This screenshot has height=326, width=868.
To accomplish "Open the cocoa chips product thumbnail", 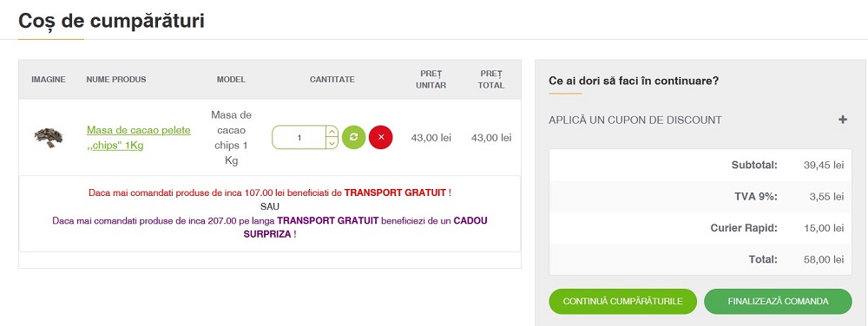I will tap(48, 137).
